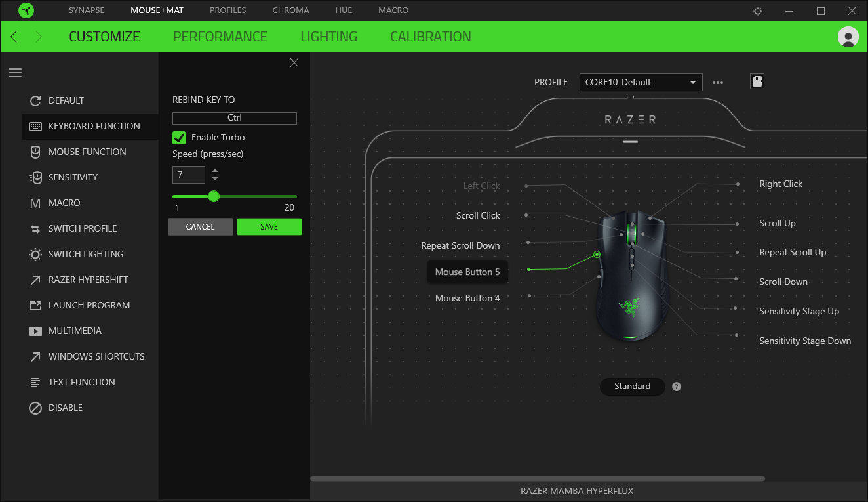Open the CORE10-Default profile dropdown
The height and width of the screenshot is (502, 868).
[641, 83]
